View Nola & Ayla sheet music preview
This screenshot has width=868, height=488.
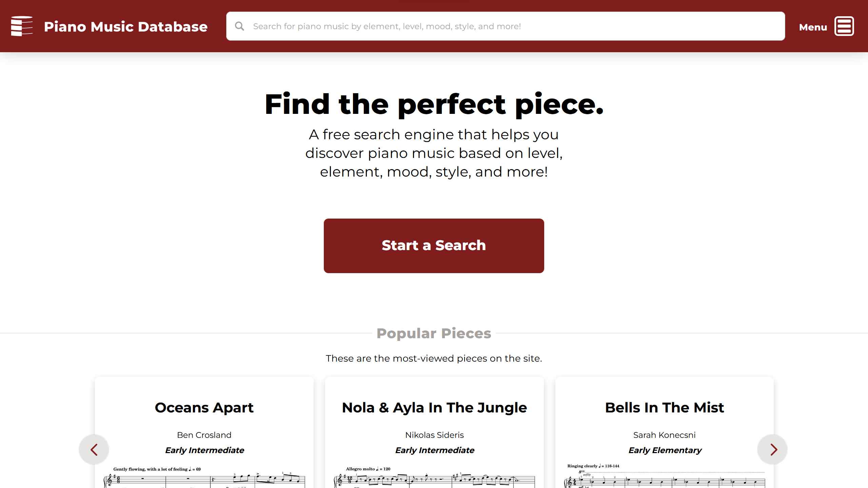pyautogui.click(x=434, y=479)
